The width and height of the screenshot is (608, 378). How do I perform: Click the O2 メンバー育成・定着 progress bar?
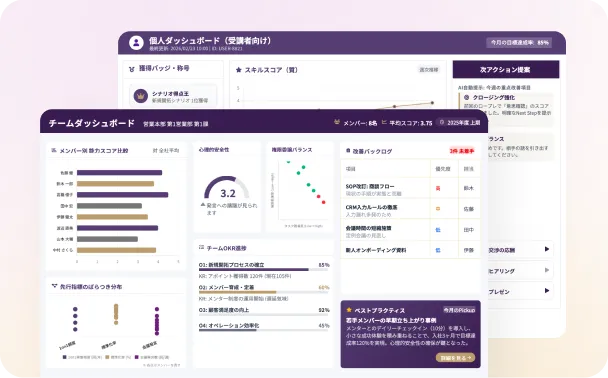[264, 292]
